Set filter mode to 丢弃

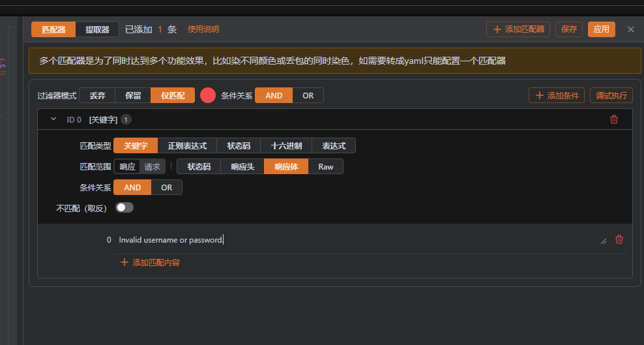click(97, 95)
